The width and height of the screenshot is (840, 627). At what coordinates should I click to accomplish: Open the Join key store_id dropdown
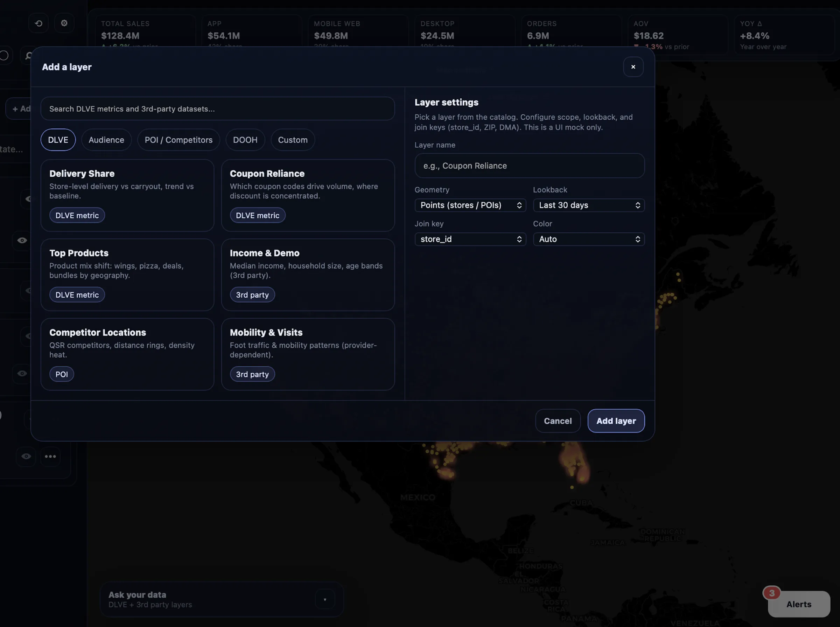(x=470, y=239)
